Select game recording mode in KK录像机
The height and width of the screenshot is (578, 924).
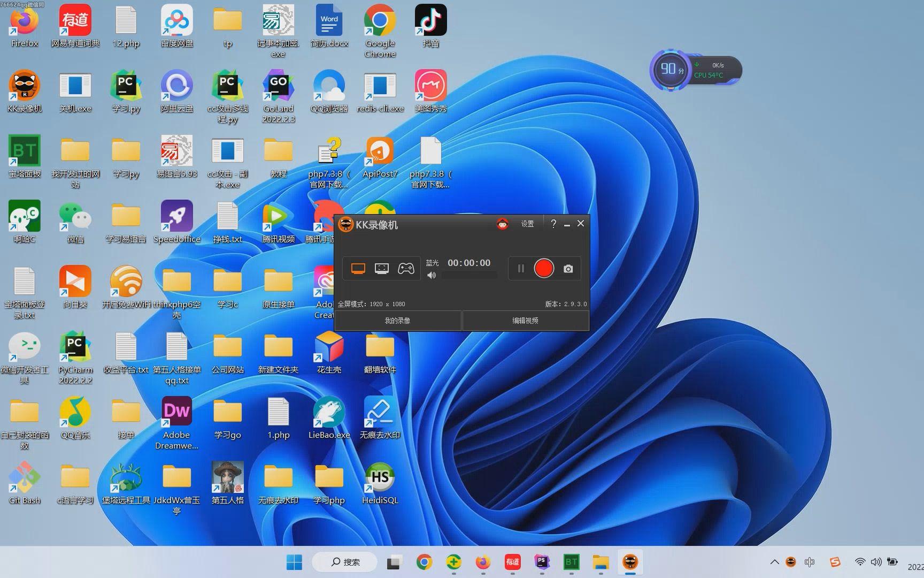(x=406, y=269)
